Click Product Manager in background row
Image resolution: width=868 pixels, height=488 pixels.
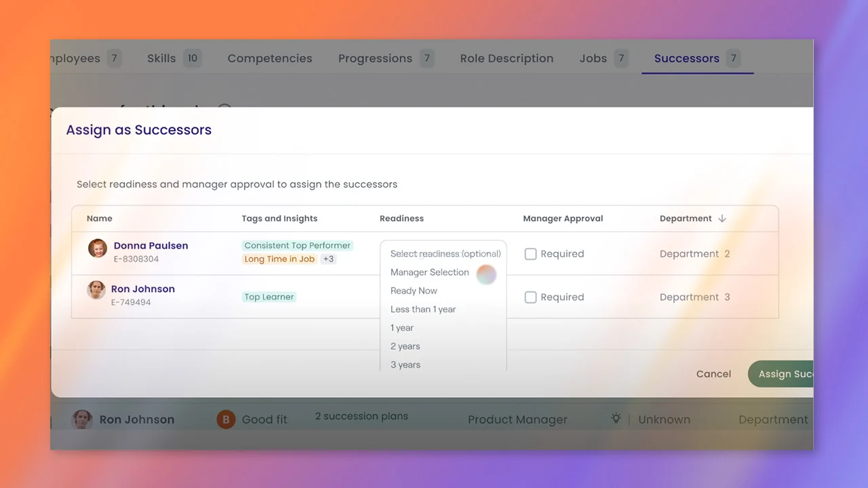tap(517, 420)
